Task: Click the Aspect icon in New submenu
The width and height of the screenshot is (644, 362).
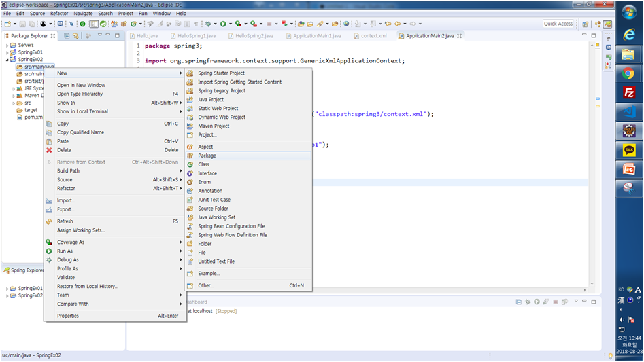Action: [190, 147]
